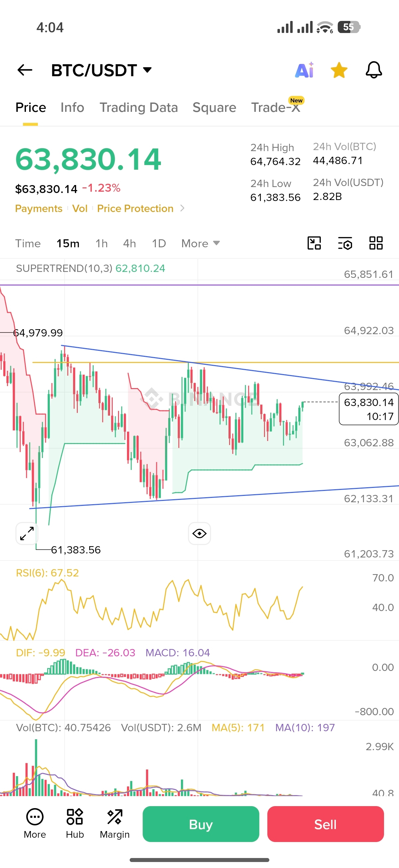399x868 pixels.
Task: Expand the More intervals dropdown
Action: pyautogui.click(x=200, y=243)
